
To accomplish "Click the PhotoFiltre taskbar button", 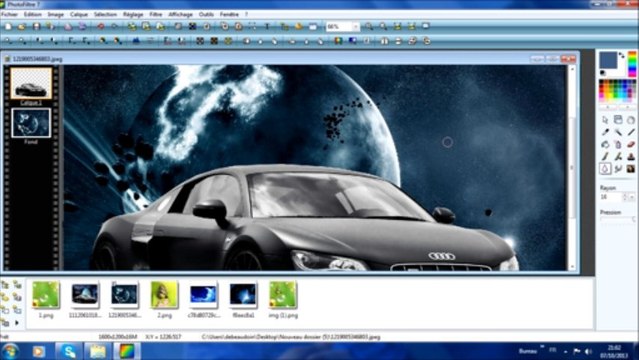I will [x=127, y=351].
